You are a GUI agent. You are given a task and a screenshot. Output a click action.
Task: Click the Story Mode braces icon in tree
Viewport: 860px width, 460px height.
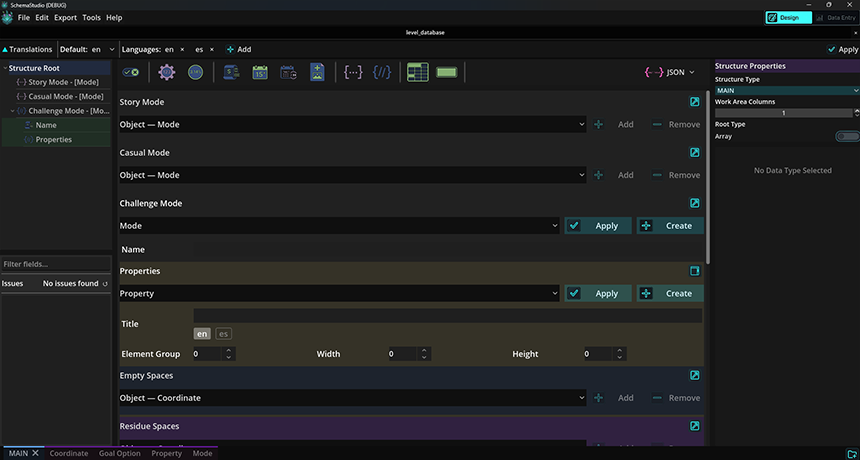pyautogui.click(x=21, y=82)
